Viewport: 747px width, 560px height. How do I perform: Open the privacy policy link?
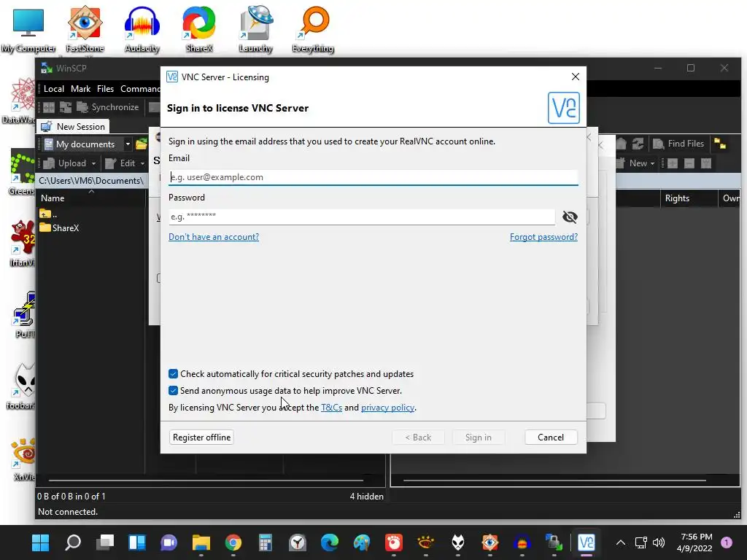387,408
